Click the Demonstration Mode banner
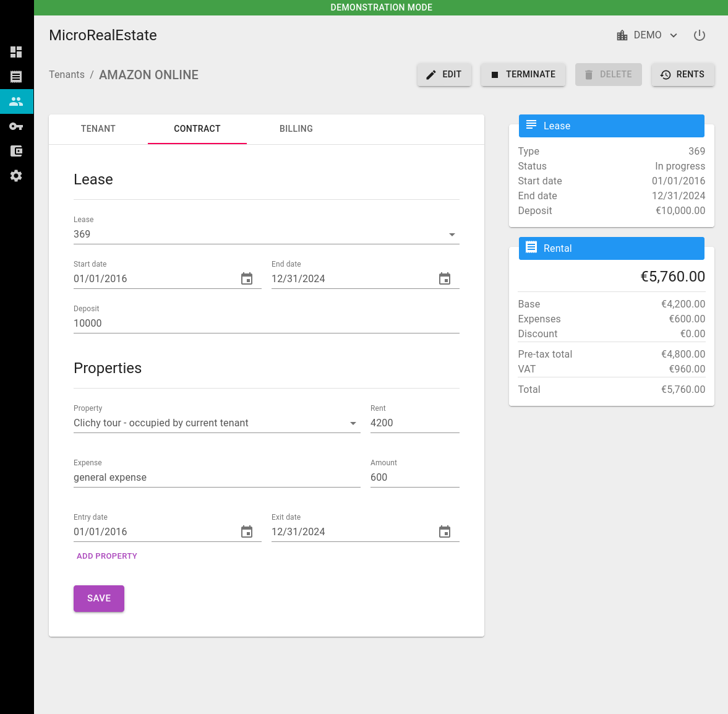 tap(381, 7)
